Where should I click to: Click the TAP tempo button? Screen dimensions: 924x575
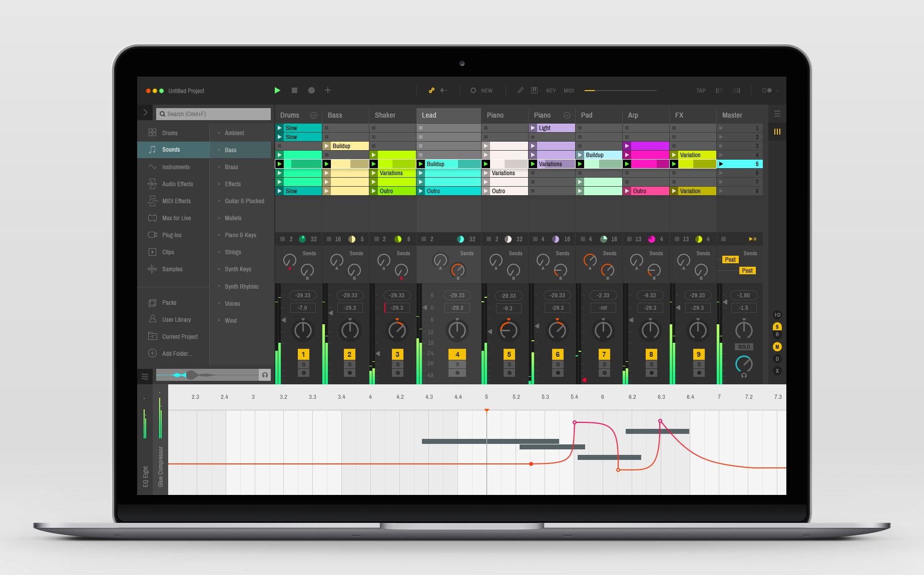point(701,91)
